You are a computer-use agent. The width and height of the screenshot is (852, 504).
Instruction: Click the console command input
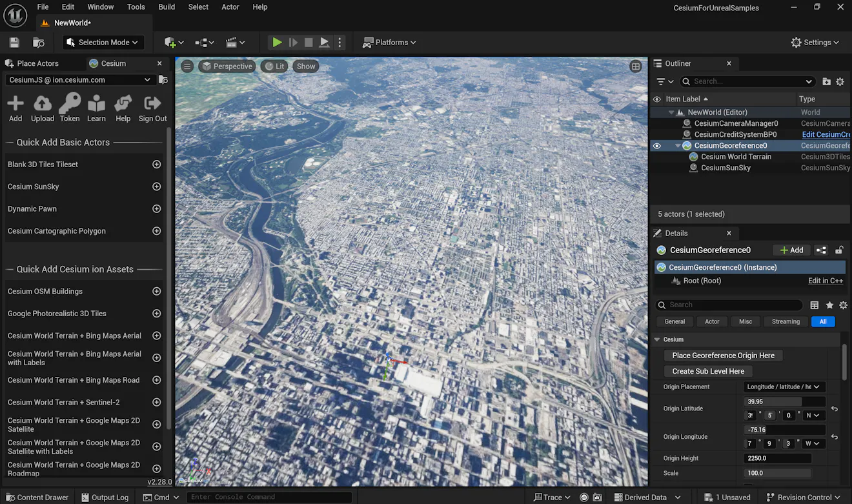pos(269,498)
